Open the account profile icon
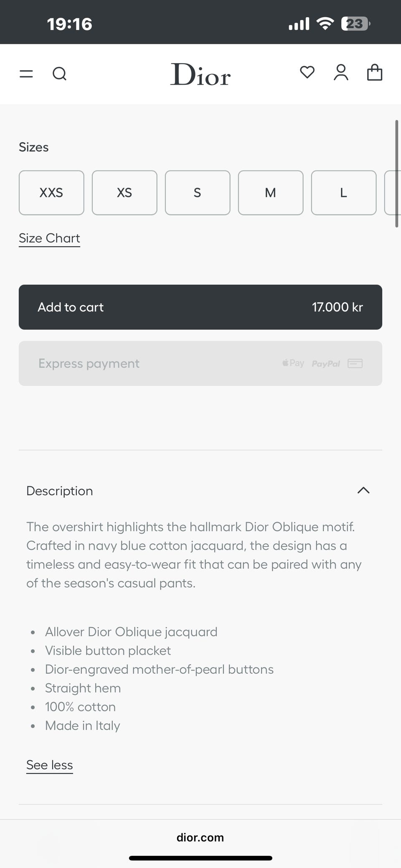Viewport: 401px width, 868px height. (341, 73)
